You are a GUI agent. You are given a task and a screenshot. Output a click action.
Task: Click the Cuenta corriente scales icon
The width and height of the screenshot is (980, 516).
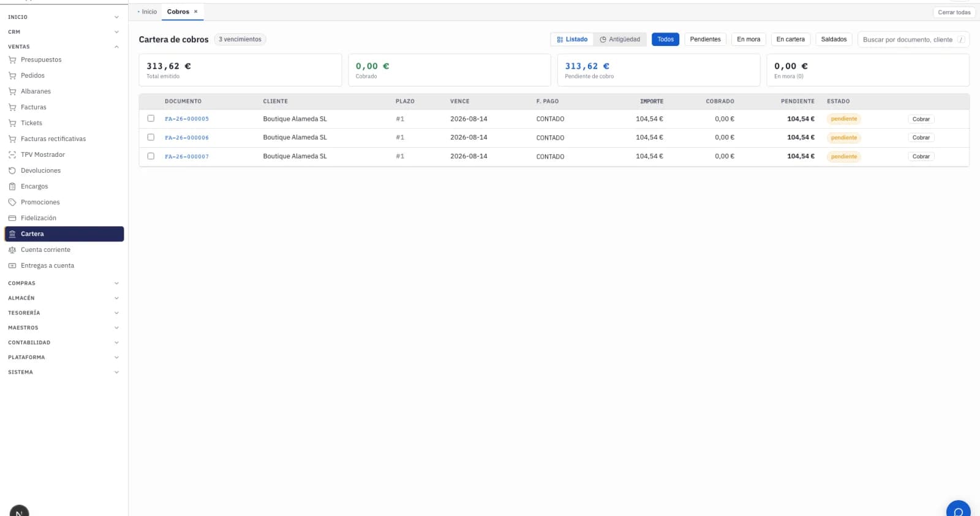[12, 250]
